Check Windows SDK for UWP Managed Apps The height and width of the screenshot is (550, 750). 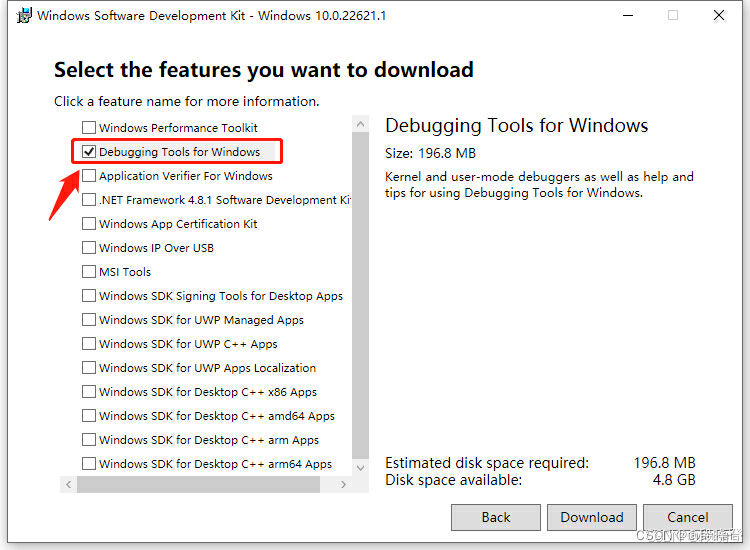pos(89,319)
